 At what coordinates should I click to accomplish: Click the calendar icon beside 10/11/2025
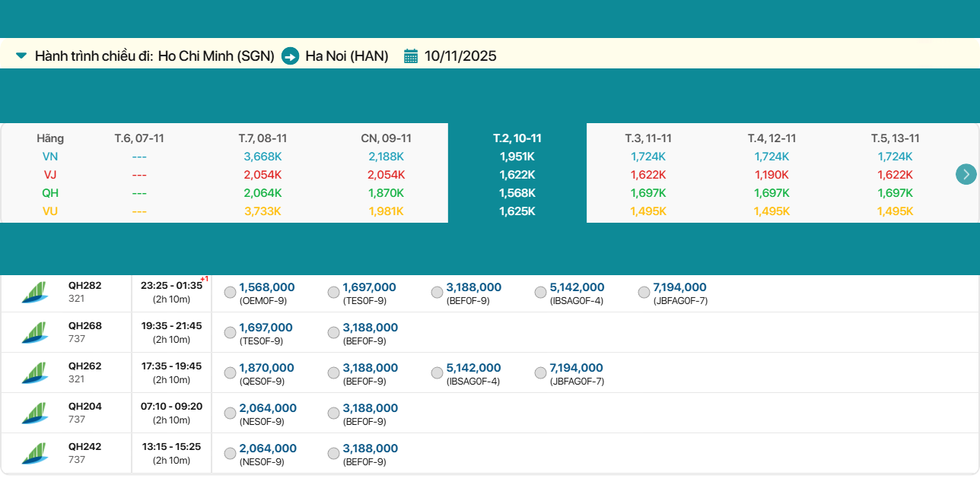pyautogui.click(x=411, y=56)
